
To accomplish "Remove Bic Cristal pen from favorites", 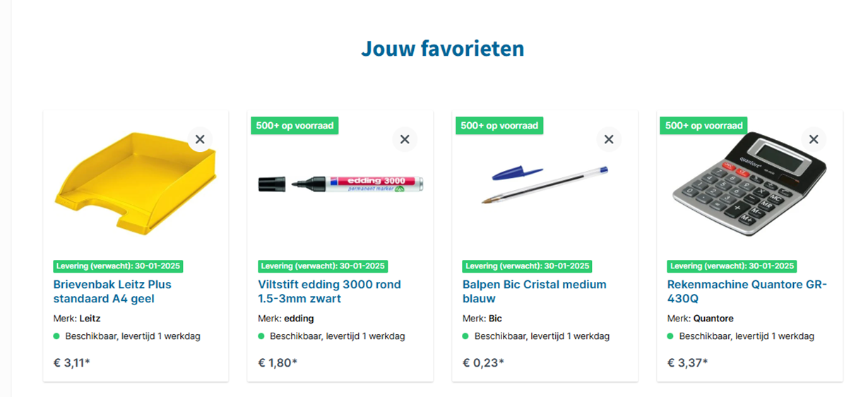I will point(609,139).
